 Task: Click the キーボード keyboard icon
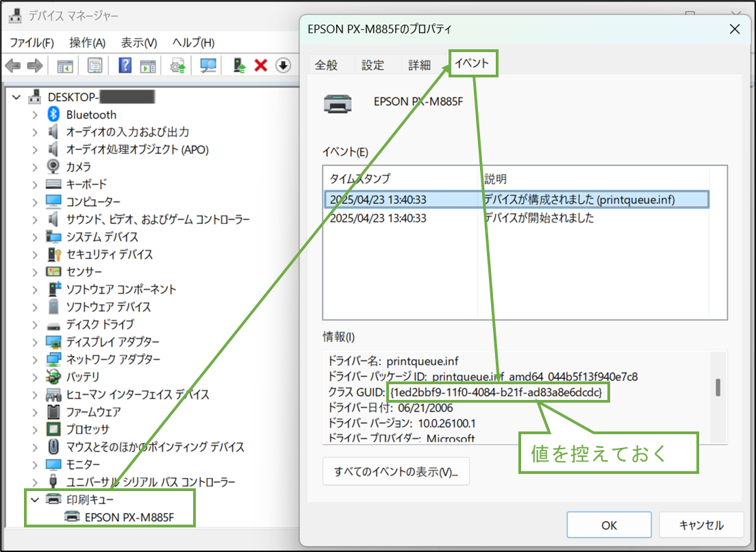[53, 184]
